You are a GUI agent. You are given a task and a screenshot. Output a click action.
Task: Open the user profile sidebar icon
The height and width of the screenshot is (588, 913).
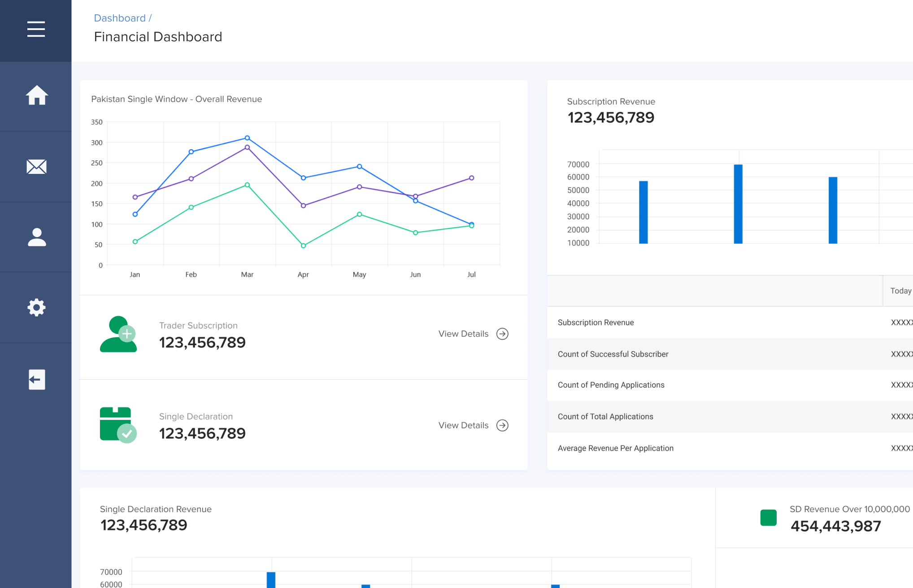[x=37, y=237]
